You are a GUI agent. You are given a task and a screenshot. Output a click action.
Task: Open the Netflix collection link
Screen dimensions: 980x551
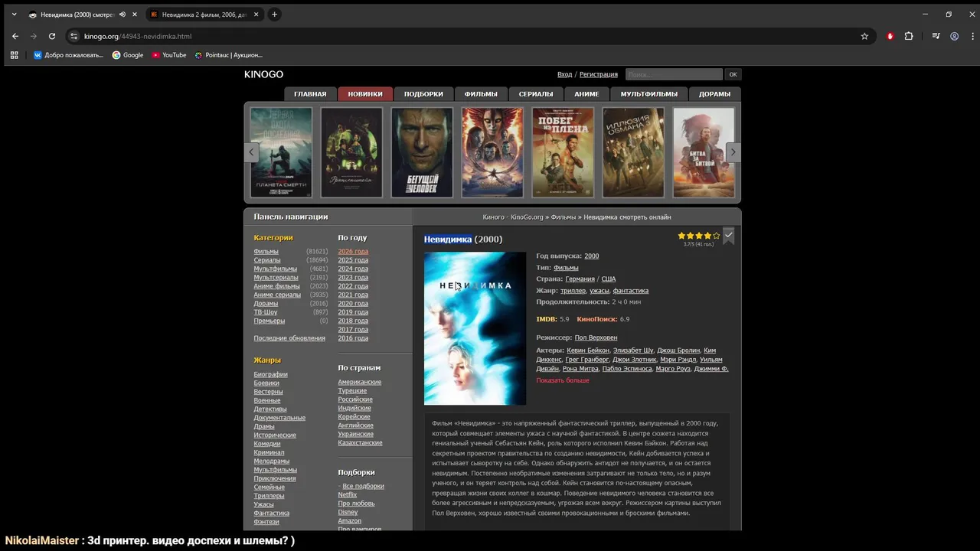click(x=348, y=495)
